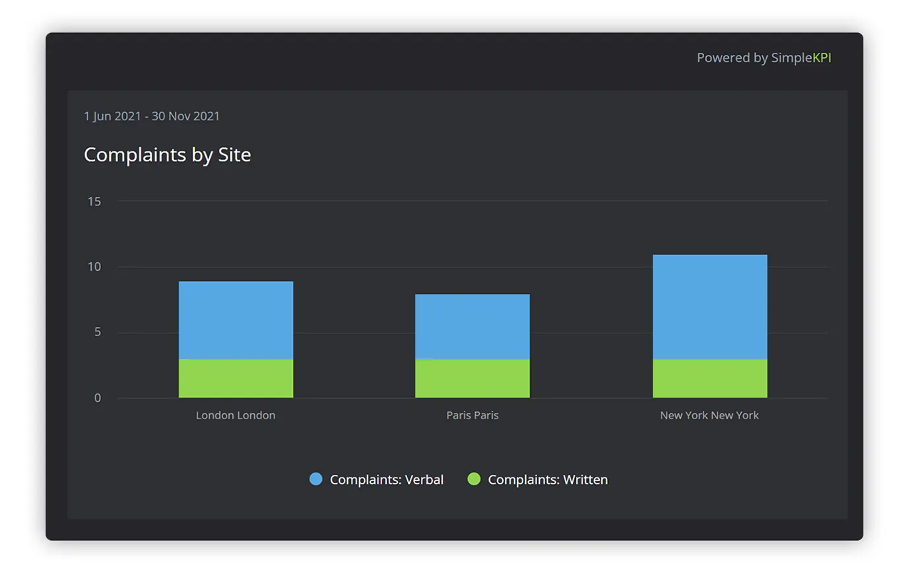
Task: Toggle the Complaints: Written legend item
Action: click(538, 479)
